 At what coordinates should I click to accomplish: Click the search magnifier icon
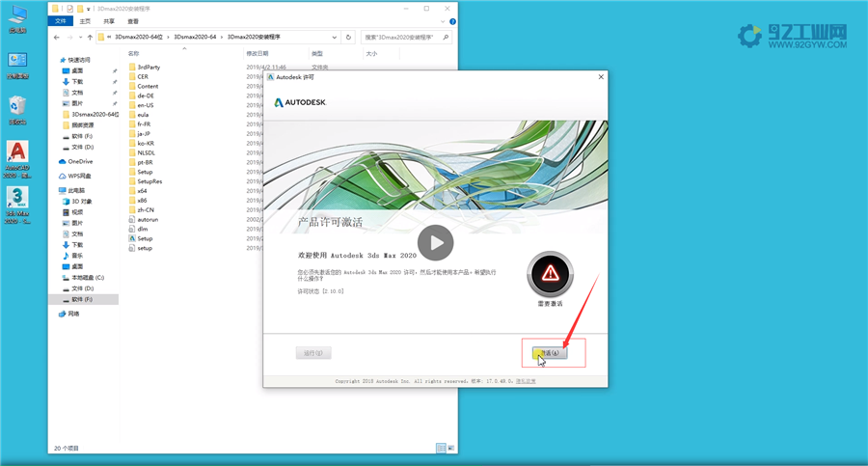click(446, 37)
